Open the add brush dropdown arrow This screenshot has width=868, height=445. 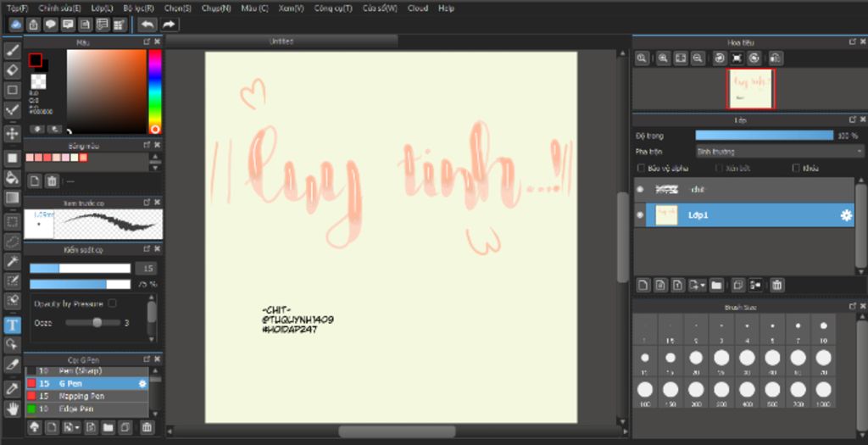click(x=77, y=427)
